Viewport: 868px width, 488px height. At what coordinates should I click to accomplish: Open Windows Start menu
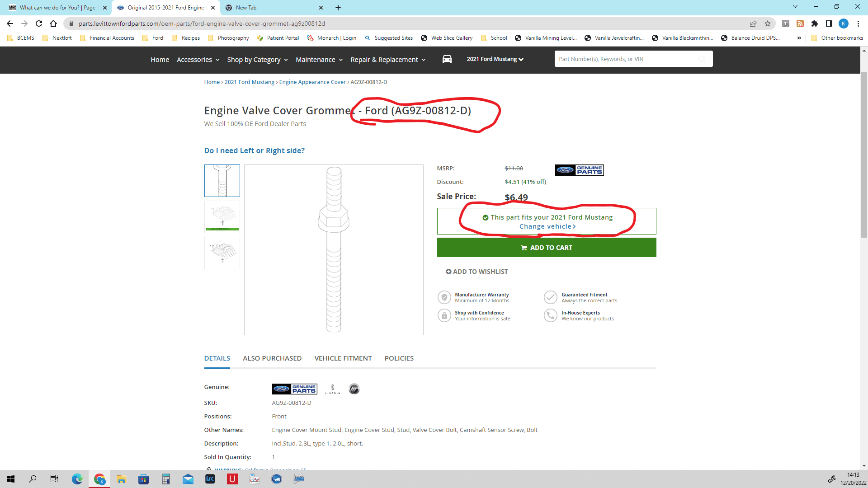pyautogui.click(x=11, y=479)
